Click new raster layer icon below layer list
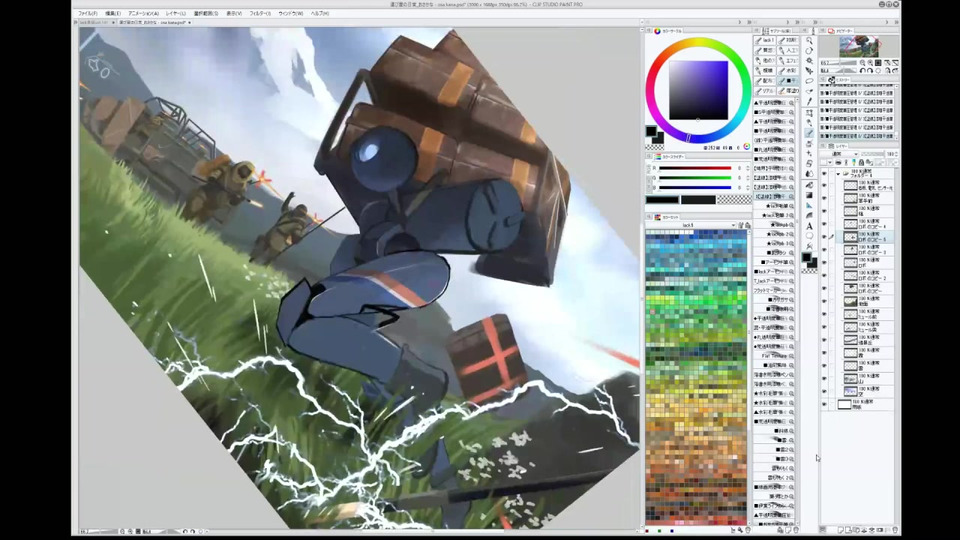The height and width of the screenshot is (540, 960). coord(841,530)
